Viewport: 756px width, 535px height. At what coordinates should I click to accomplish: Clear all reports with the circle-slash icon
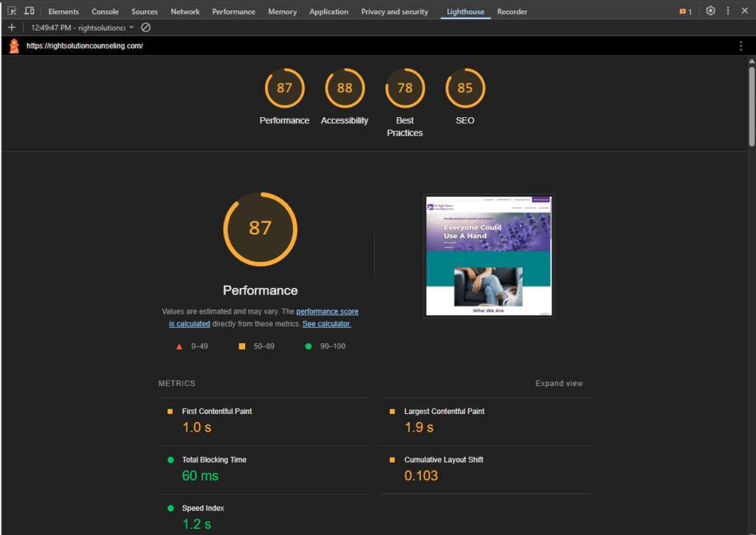pyautogui.click(x=145, y=27)
